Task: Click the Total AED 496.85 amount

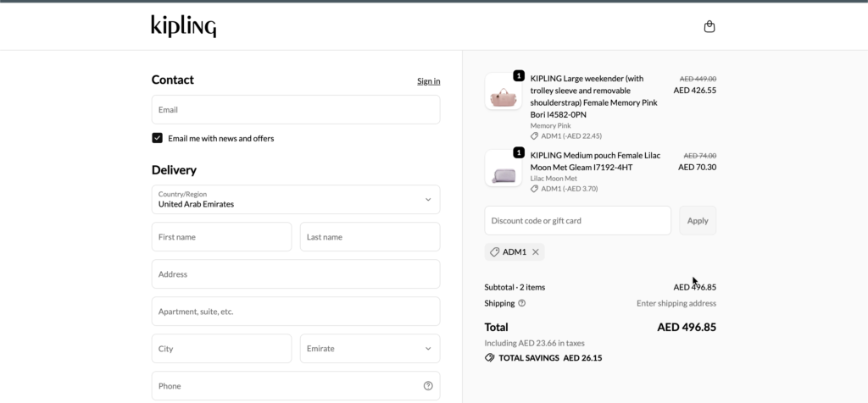Action: click(x=687, y=328)
